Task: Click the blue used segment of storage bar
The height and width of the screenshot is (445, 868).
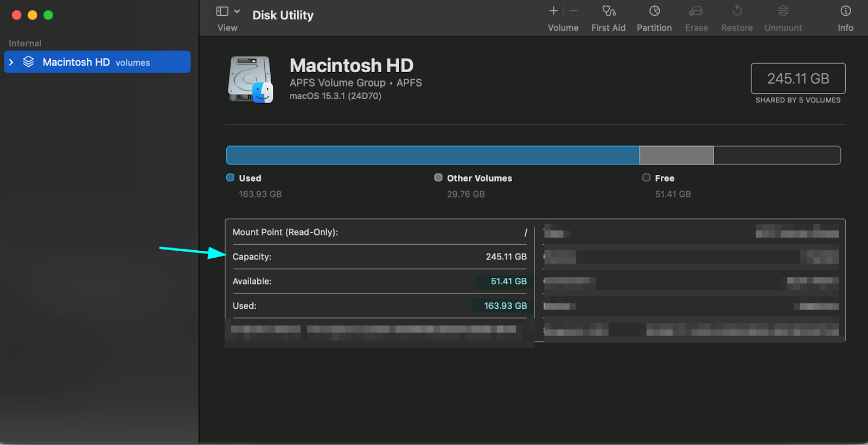Action: (433, 155)
